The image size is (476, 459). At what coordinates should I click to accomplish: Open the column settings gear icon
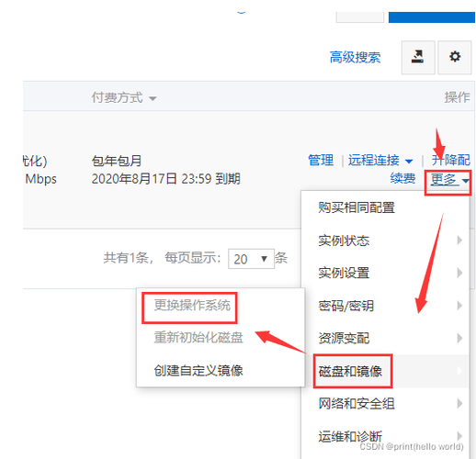[x=455, y=57]
